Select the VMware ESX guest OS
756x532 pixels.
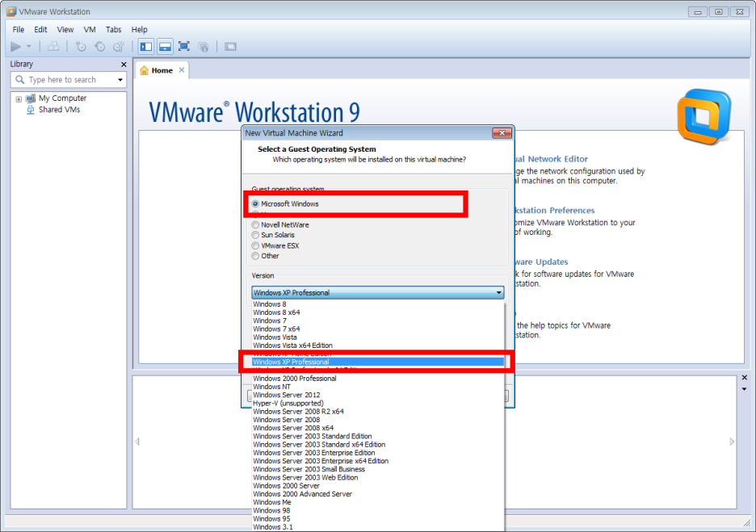click(257, 245)
